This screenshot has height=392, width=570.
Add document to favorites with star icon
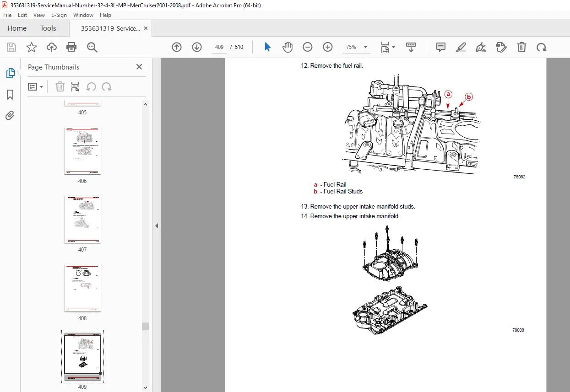tap(32, 47)
